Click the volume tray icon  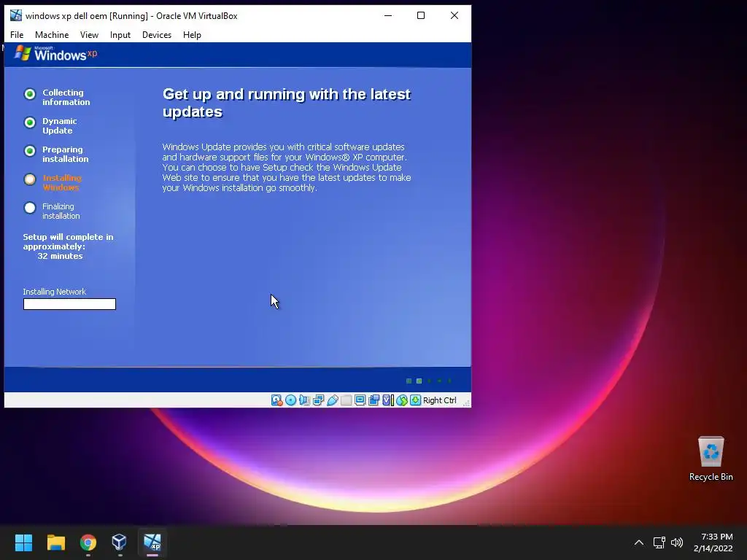[676, 542]
